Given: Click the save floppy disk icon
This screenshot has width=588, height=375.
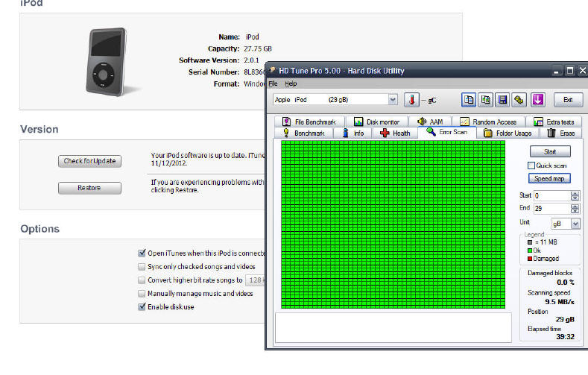Looking at the screenshot, I should 502,99.
